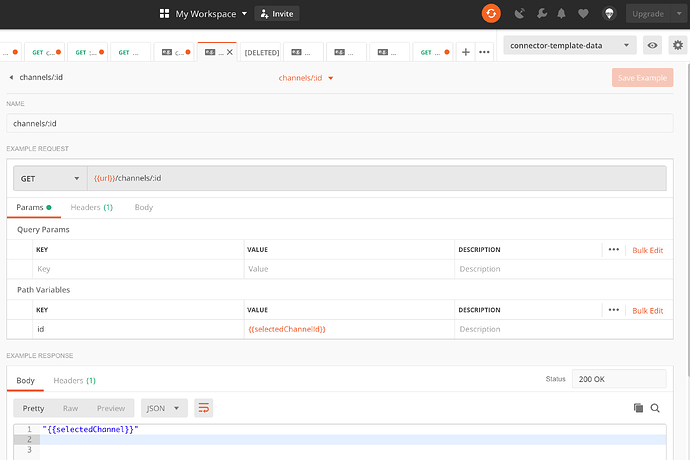Click the Query Params Value field
This screenshot has width=690, height=460.
pos(349,269)
